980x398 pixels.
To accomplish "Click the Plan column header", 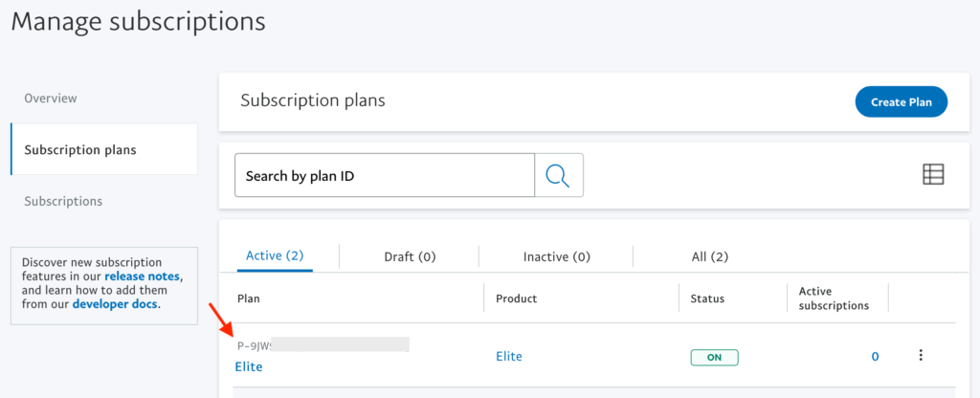I will click(x=248, y=298).
